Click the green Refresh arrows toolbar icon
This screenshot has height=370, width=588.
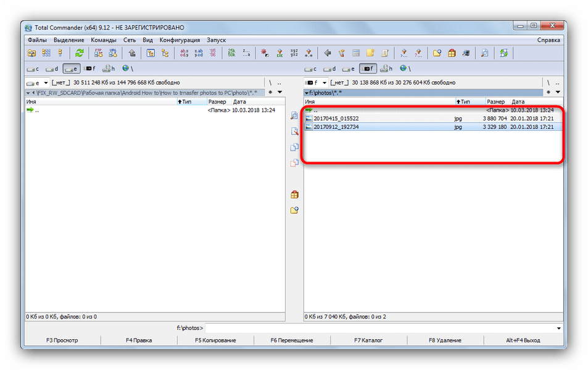click(x=79, y=53)
